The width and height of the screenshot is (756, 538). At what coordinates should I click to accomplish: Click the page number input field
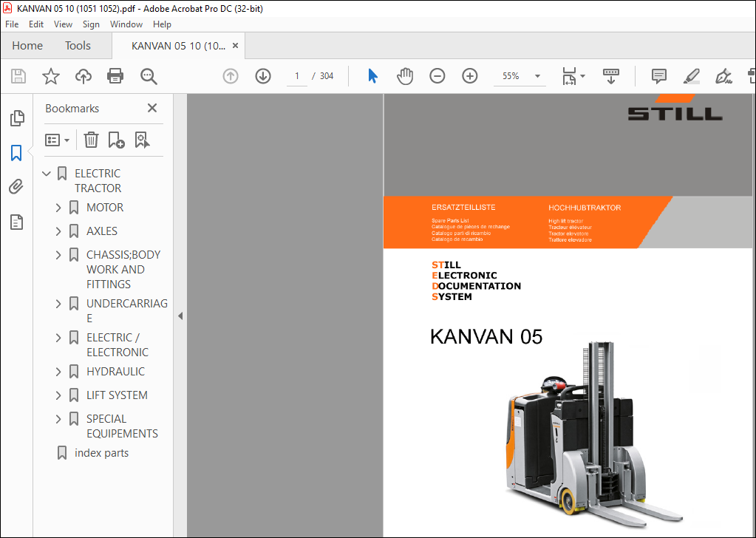point(297,76)
